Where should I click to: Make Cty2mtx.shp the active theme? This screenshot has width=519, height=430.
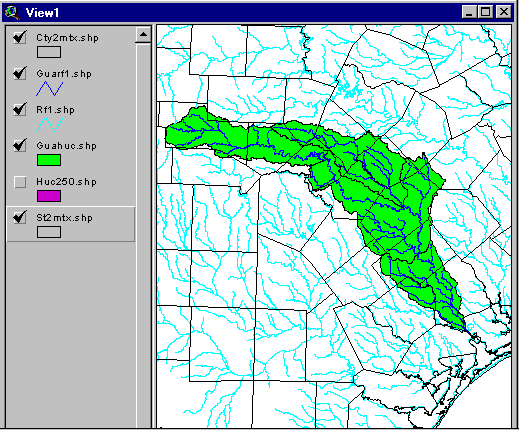pos(67,38)
